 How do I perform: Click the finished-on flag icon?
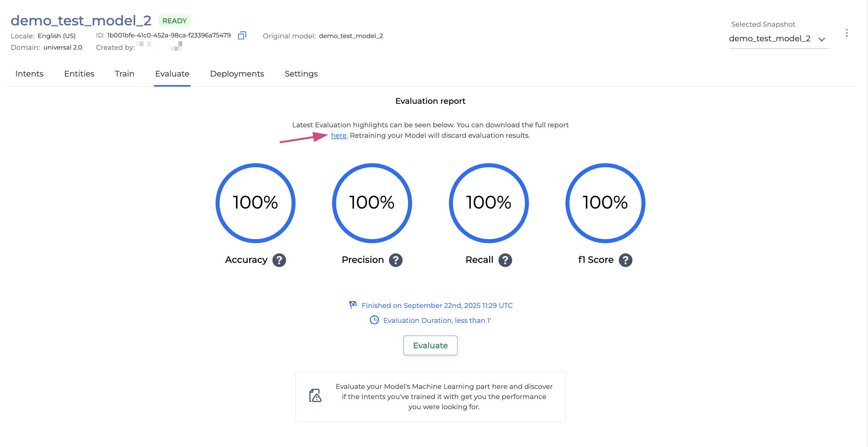click(x=353, y=305)
